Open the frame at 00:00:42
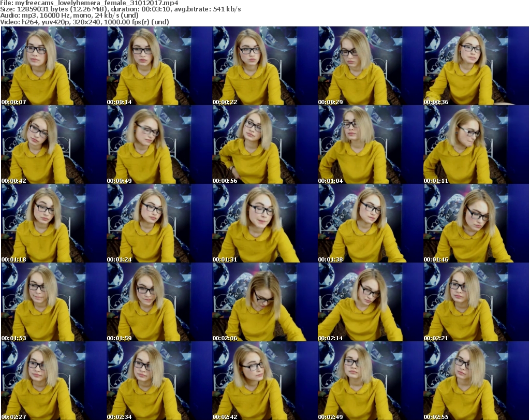This screenshot has width=530, height=420. tap(54, 144)
